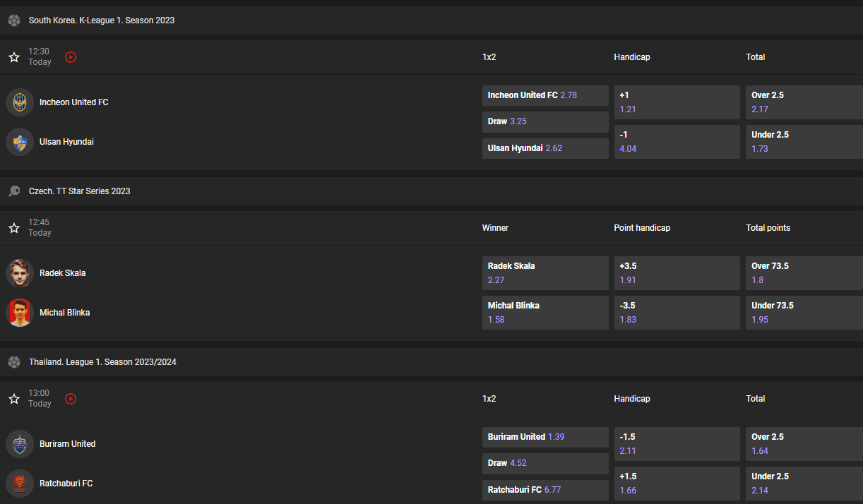Screen dimensions: 863x504
Task: Click the Ratchaburi FC club logo
Action: tap(20, 484)
